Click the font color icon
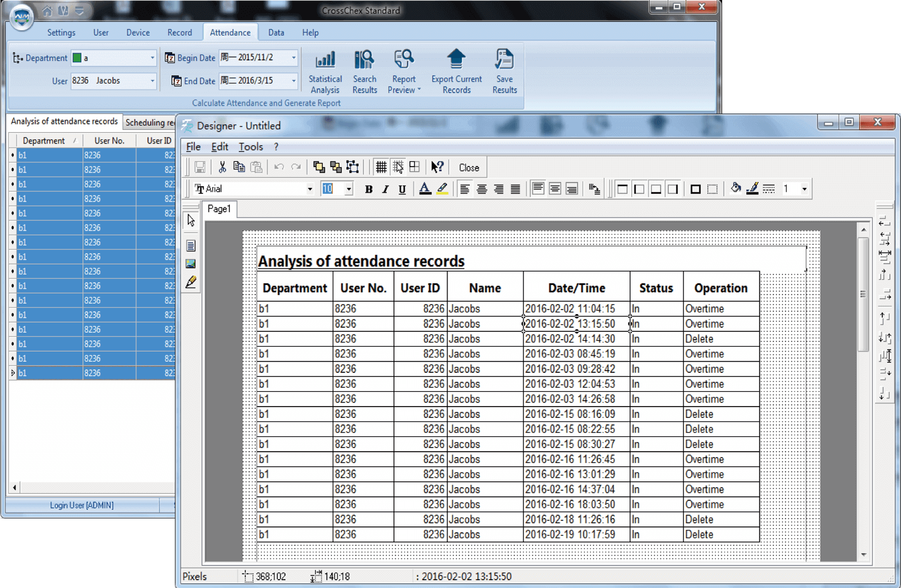 point(425,189)
